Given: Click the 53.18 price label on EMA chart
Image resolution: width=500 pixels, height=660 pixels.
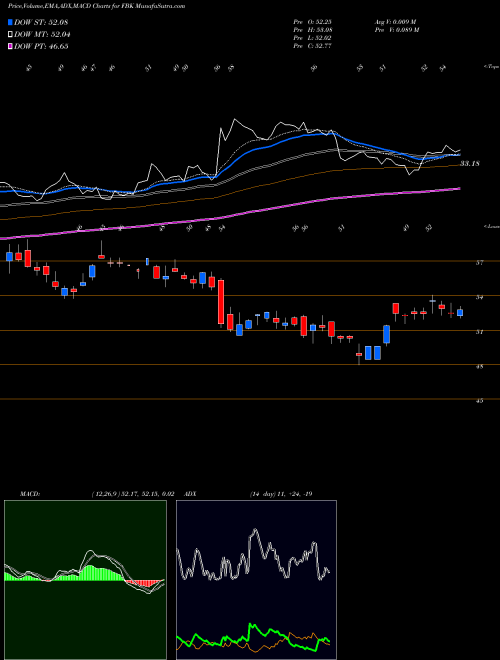Looking at the screenshot, I should 469,163.
